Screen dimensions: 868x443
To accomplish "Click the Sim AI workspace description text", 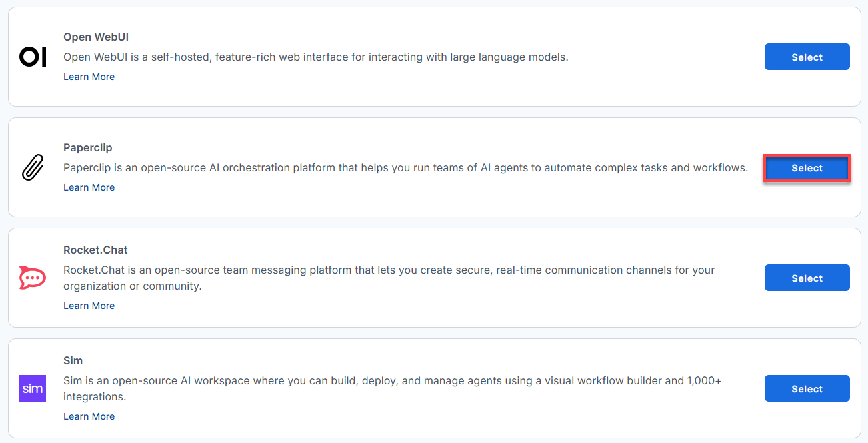I will click(x=393, y=389).
